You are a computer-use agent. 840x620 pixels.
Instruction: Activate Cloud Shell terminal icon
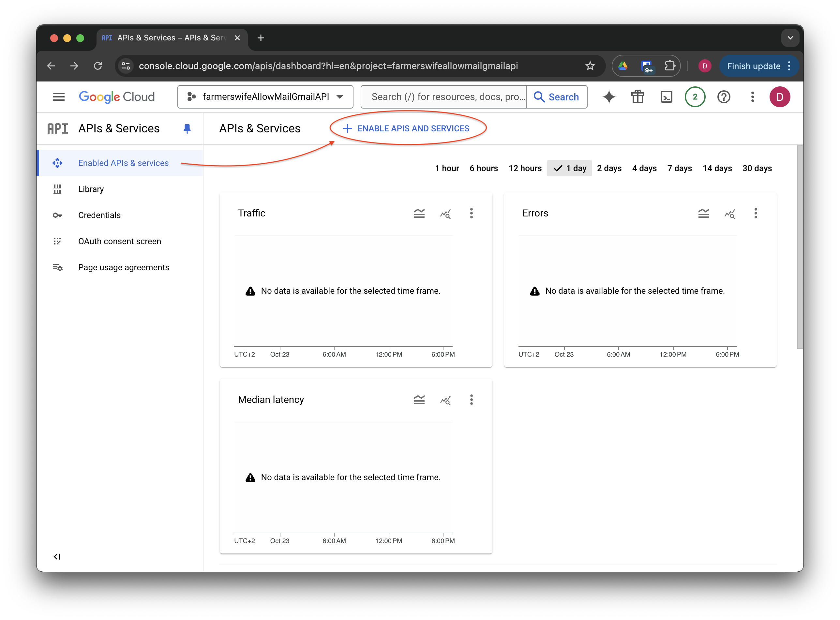(666, 97)
